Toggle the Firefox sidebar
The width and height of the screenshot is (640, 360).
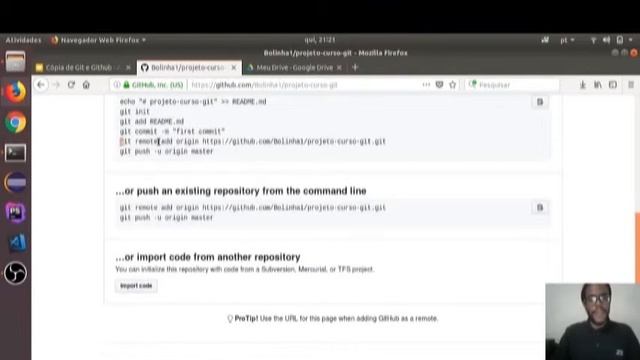pos(613,84)
